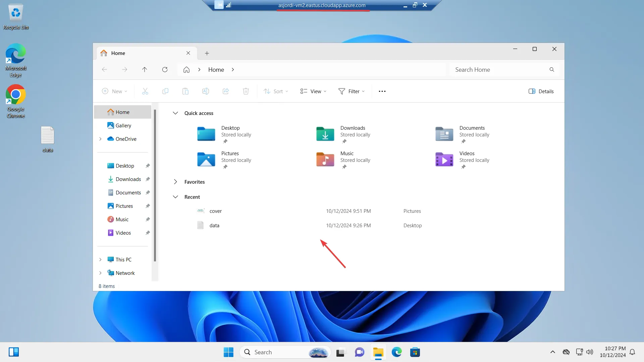Open the Windows Start button

(228, 352)
